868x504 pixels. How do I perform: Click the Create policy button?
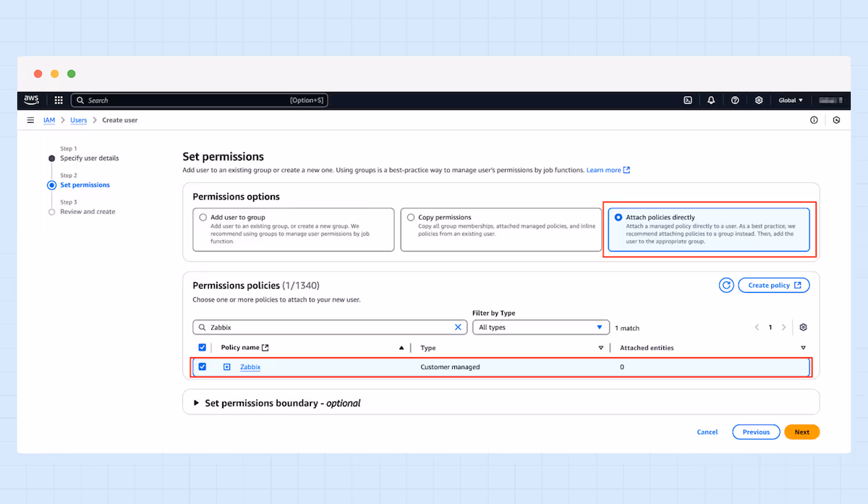tap(774, 285)
